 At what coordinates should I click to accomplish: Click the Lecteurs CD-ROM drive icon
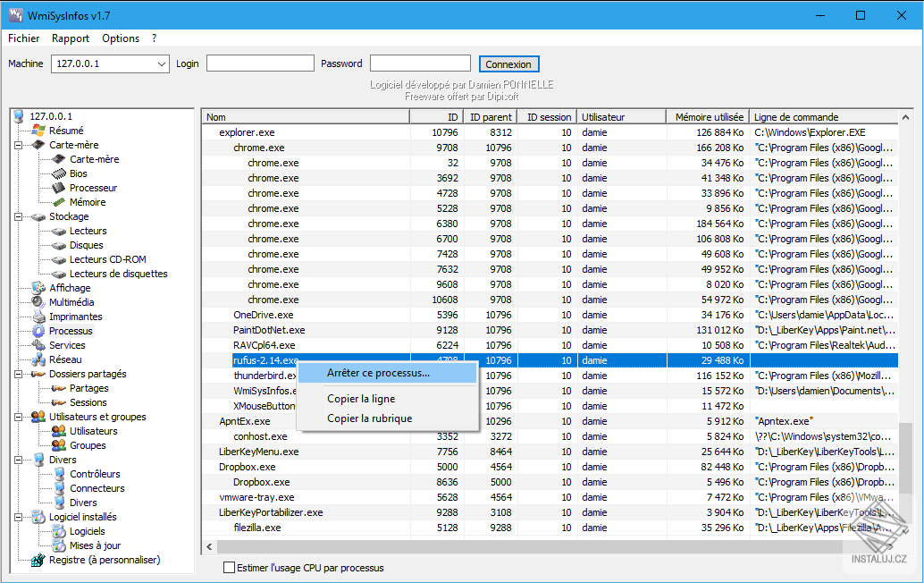[x=59, y=259]
